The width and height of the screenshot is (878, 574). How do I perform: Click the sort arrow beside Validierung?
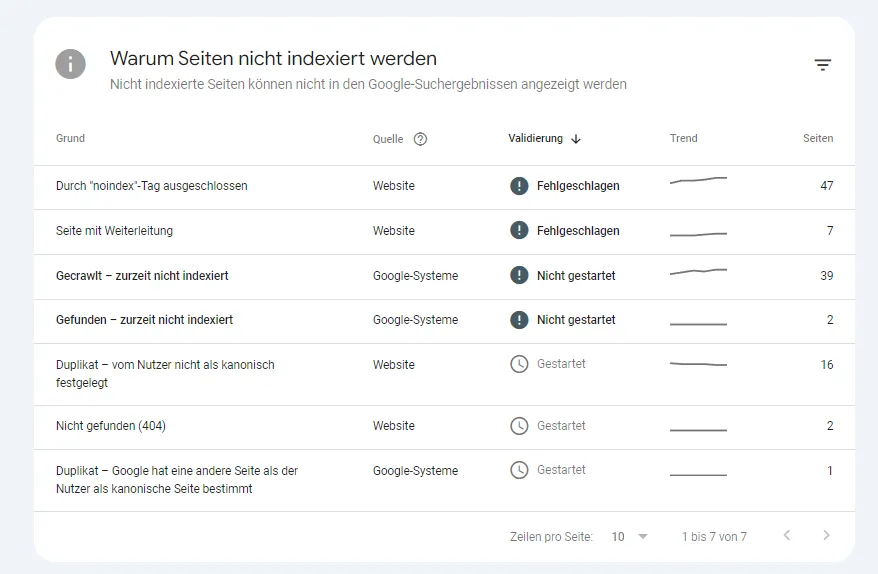coord(576,139)
